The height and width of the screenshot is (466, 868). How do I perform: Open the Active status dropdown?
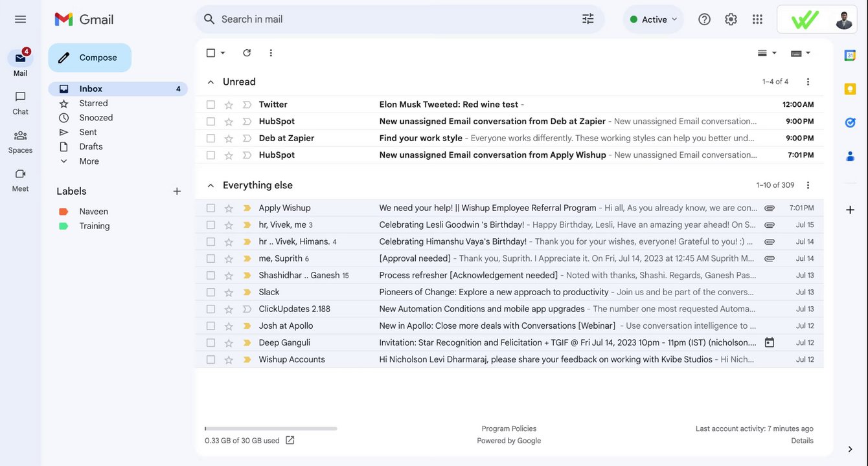tap(654, 19)
